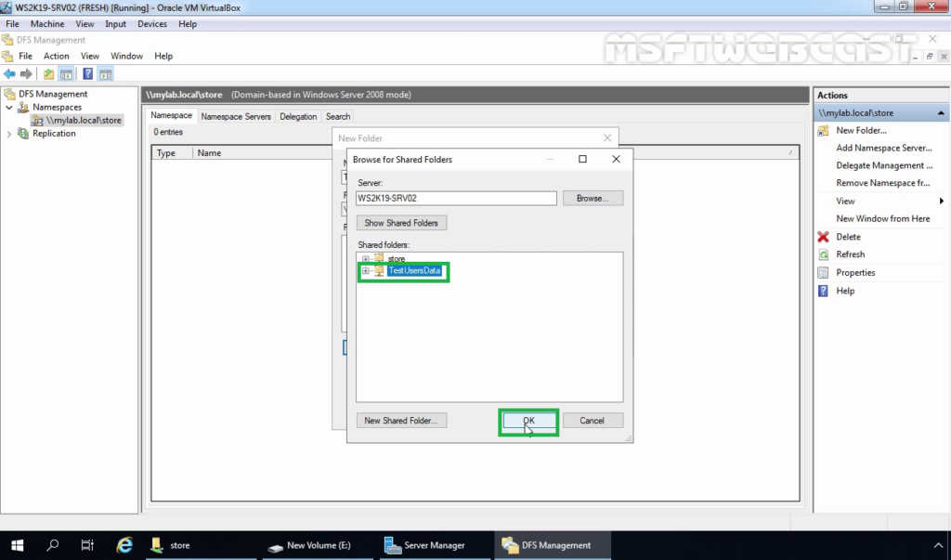Switch to the Namespace Servers tab
The width and height of the screenshot is (951, 560).
point(236,116)
